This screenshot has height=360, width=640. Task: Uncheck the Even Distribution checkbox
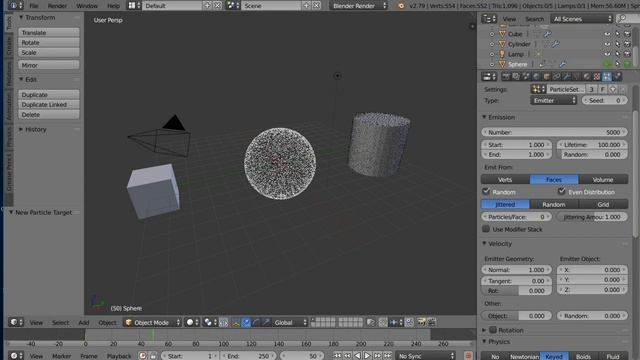tap(562, 191)
